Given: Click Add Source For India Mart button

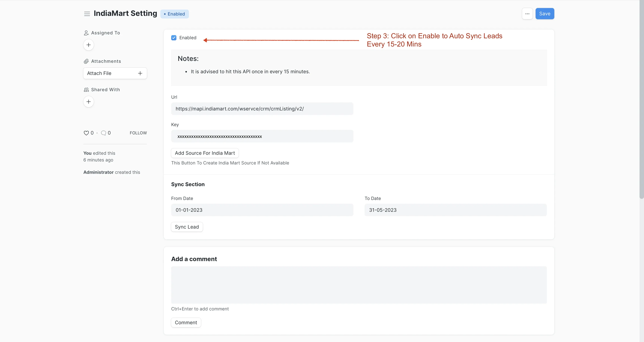Looking at the screenshot, I should [x=205, y=153].
